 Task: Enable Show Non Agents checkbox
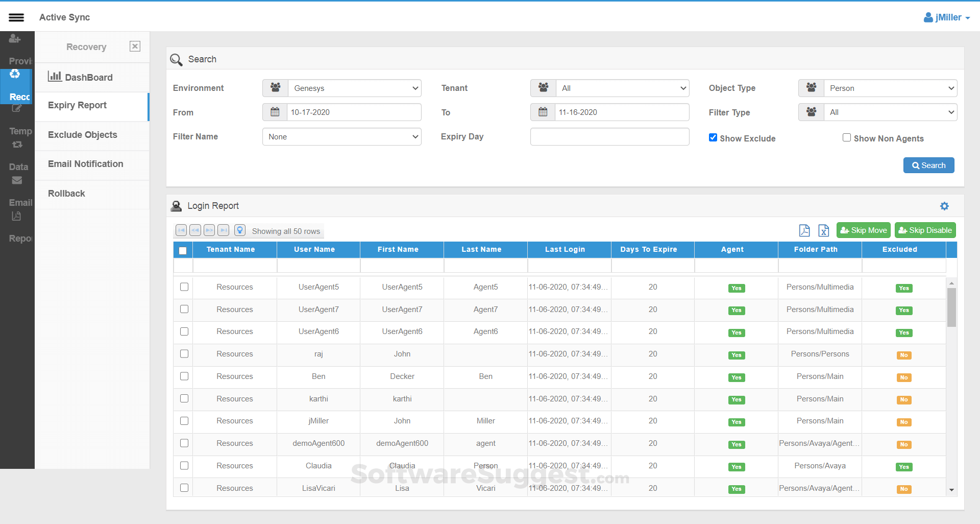[847, 137]
